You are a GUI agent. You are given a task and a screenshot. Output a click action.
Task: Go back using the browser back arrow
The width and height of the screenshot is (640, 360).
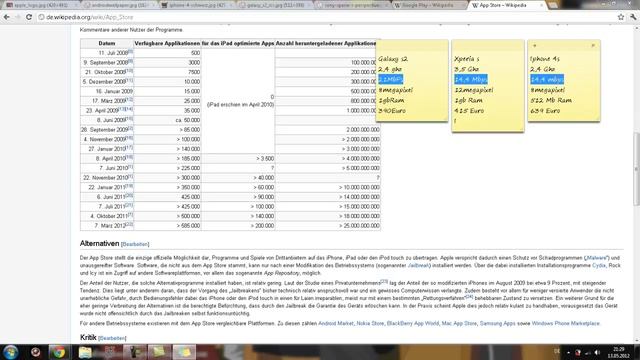[7, 17]
